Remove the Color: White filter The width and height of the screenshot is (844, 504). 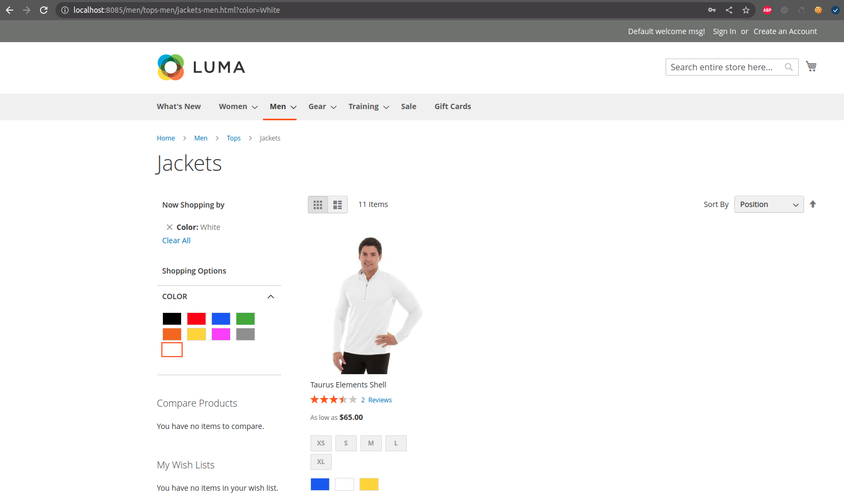click(x=169, y=227)
